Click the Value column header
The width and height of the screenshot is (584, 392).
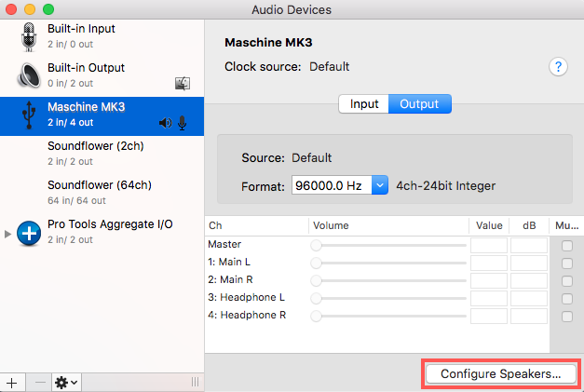click(x=489, y=225)
